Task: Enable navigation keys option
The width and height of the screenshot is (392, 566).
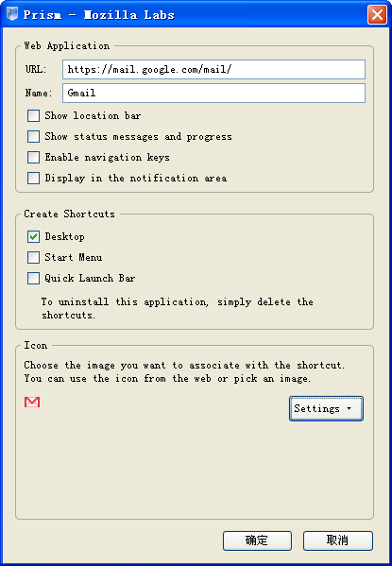Action: tap(34, 158)
